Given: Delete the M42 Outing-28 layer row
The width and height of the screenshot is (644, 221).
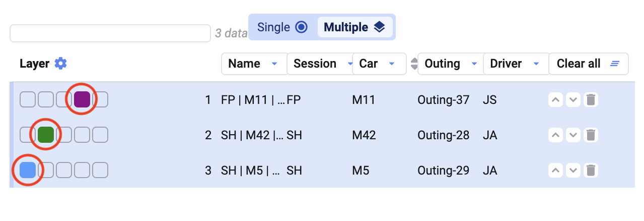Looking at the screenshot, I should pyautogui.click(x=591, y=135).
